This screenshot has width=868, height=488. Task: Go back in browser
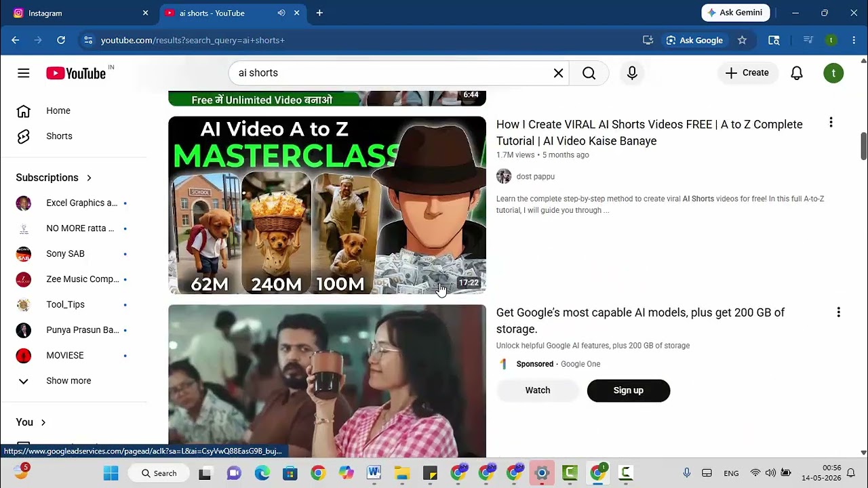point(15,40)
